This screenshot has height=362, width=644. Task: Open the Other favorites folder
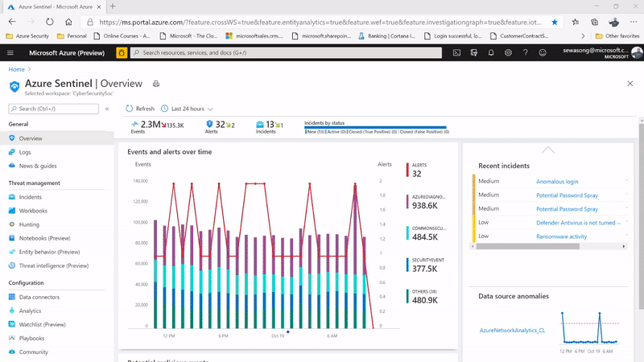(x=617, y=36)
